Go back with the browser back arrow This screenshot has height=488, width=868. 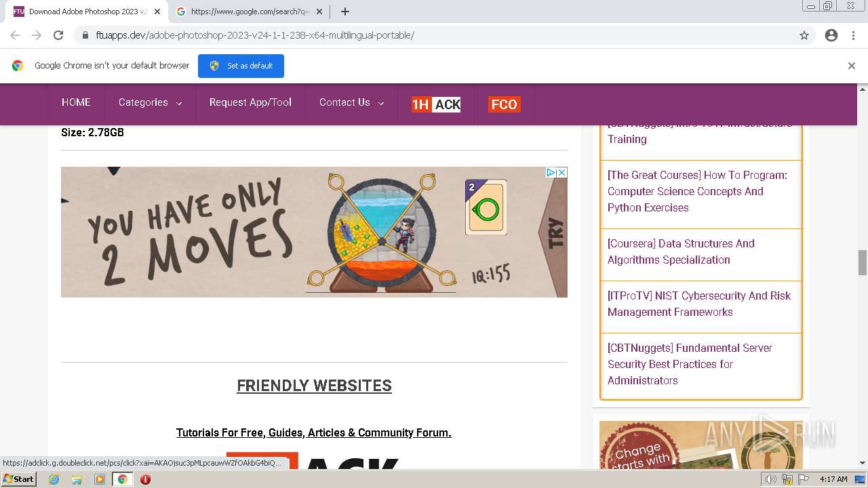tap(15, 35)
